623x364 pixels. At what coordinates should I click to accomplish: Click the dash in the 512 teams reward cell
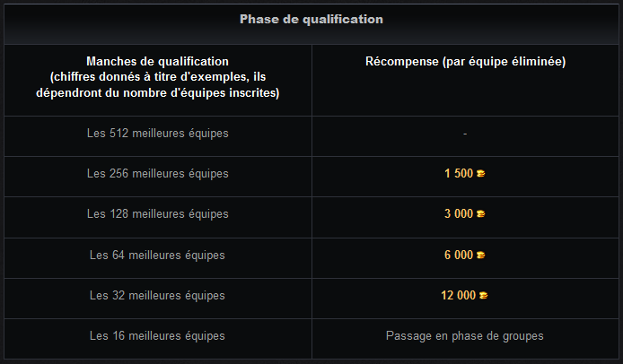tap(465, 134)
